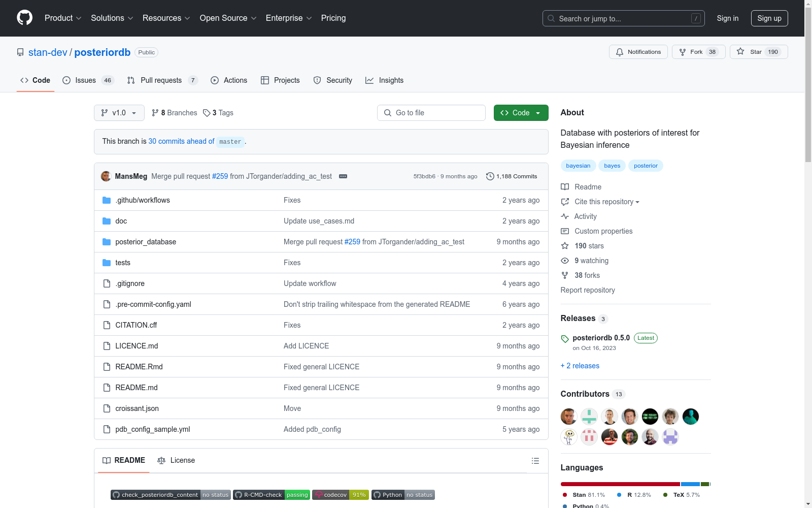Open the green Code dropdown button

click(521, 113)
